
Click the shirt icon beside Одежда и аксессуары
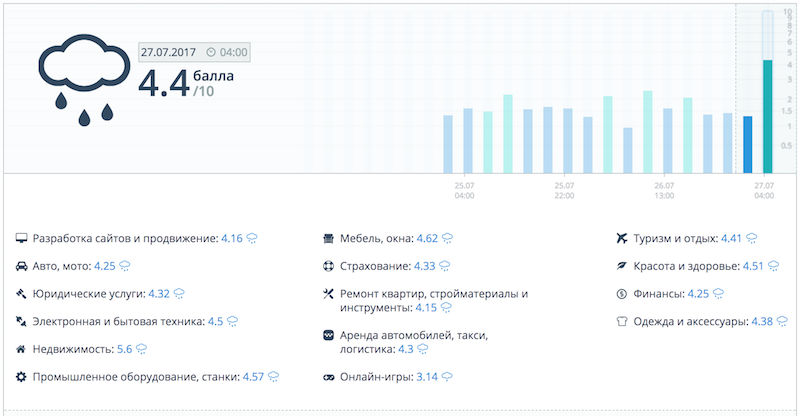622,322
